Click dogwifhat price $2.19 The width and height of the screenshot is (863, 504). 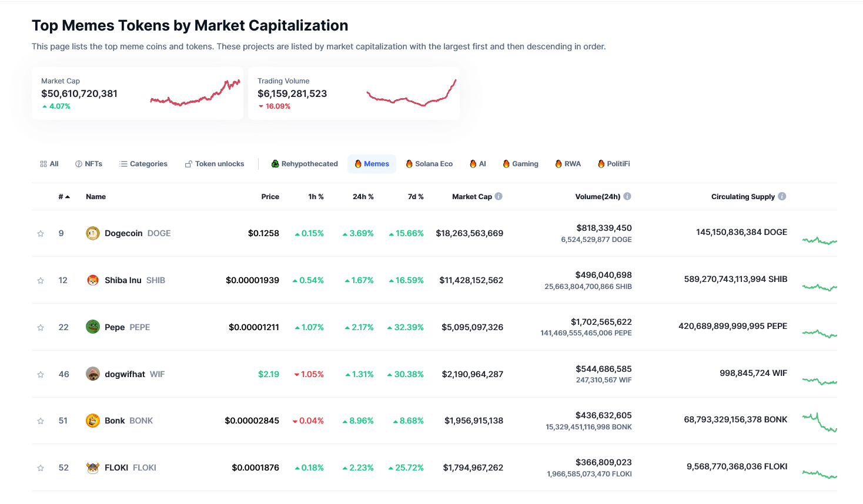point(269,374)
